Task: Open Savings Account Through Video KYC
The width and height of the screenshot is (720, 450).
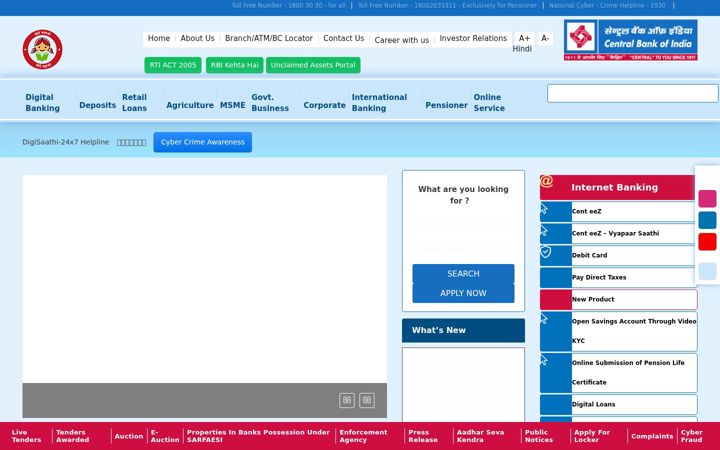Action: tap(619, 331)
